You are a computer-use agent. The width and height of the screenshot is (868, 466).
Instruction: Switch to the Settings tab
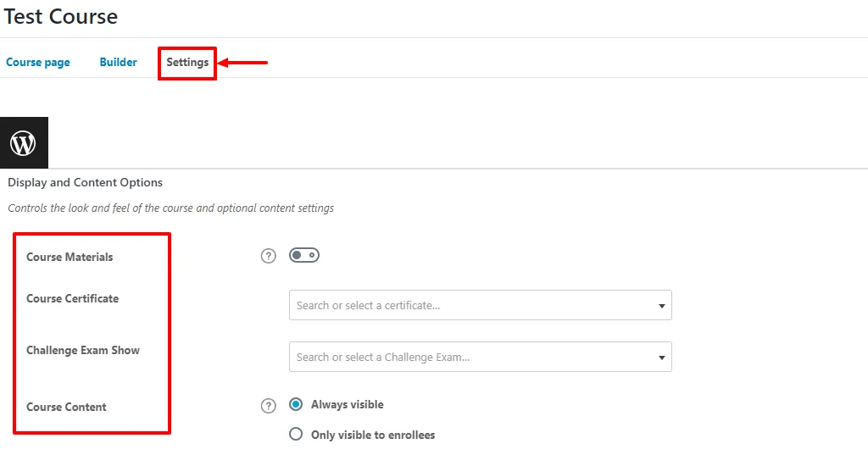tap(187, 62)
